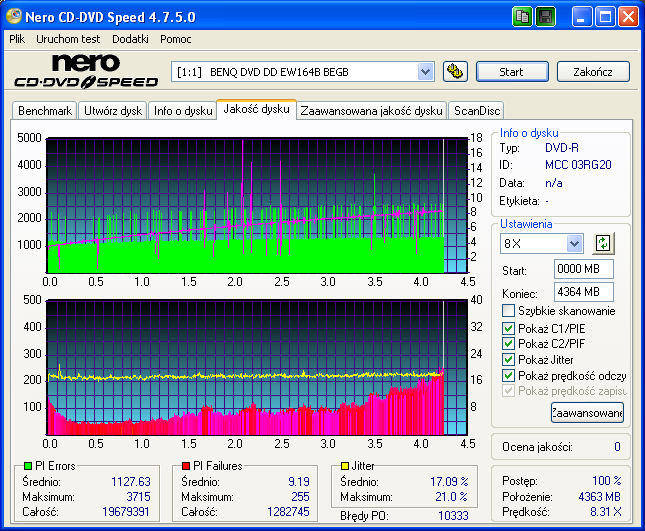Switch to Benchmark tab

click(45, 111)
